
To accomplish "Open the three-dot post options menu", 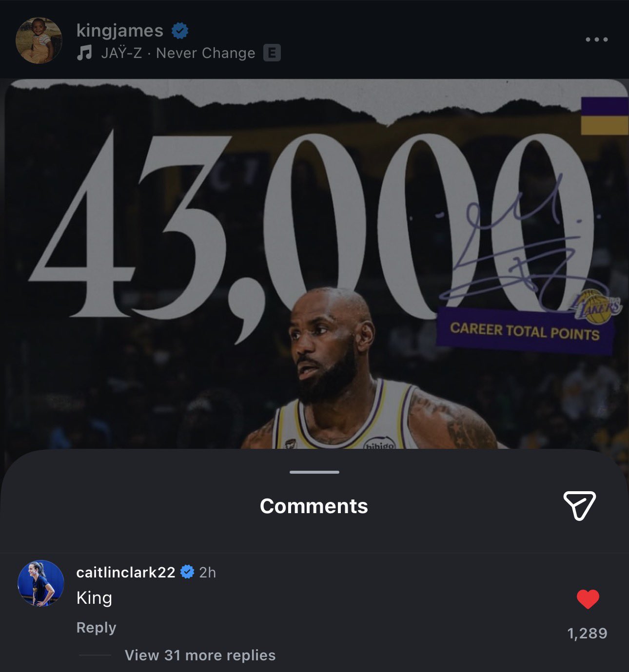I will (x=596, y=39).
